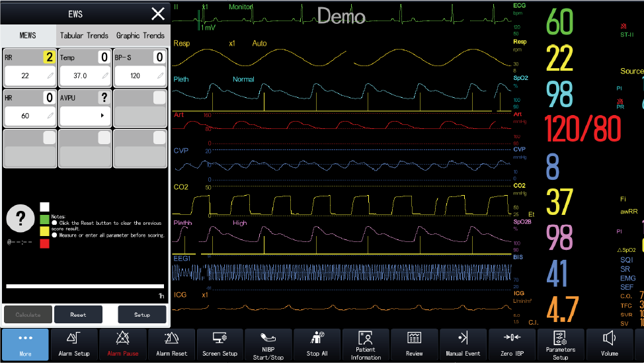Open the Review screen

[415, 345]
